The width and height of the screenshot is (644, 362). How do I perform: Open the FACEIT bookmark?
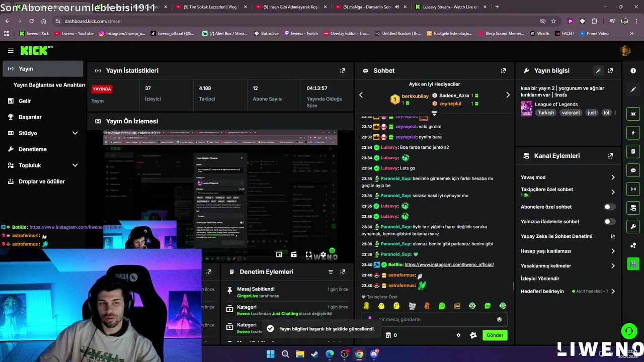(x=564, y=34)
